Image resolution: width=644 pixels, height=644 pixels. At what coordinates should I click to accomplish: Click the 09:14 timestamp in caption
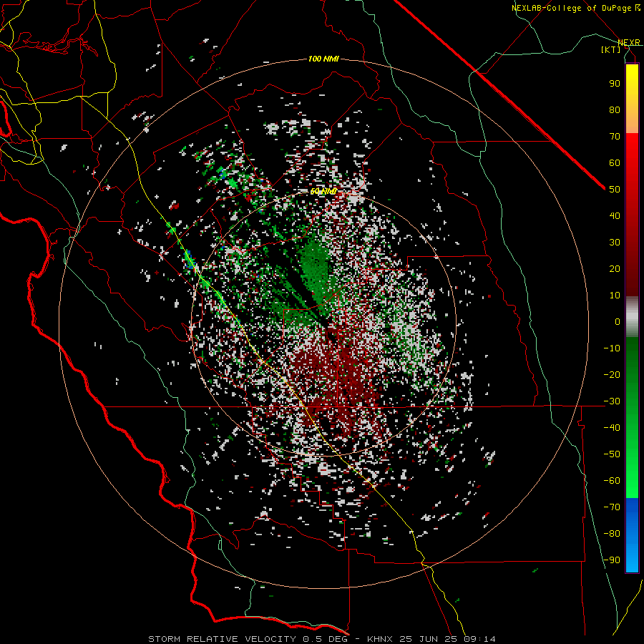480,639
